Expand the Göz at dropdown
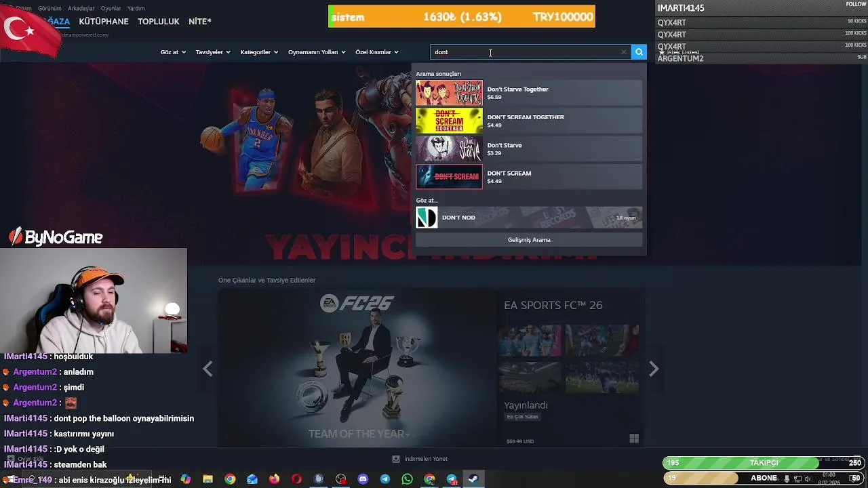Image resolution: width=868 pixels, height=488 pixels. click(x=173, y=52)
